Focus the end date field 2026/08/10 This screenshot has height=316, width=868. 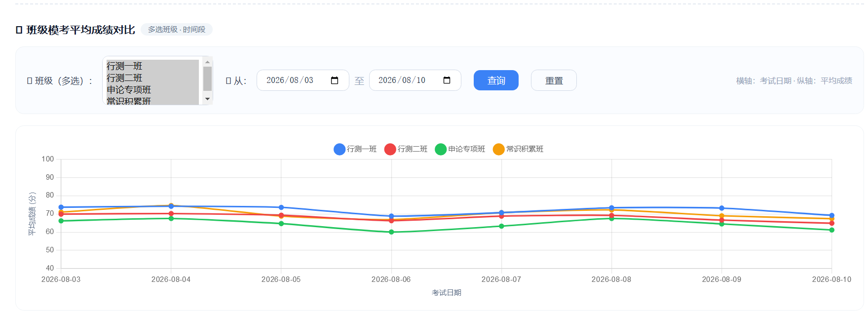pyautogui.click(x=415, y=80)
